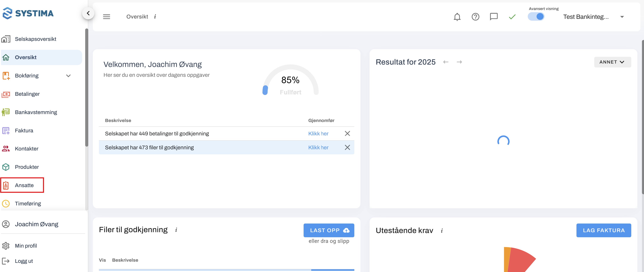644x272 pixels.
Task: Expand the Bokføring menu chevron
Action: click(68, 76)
